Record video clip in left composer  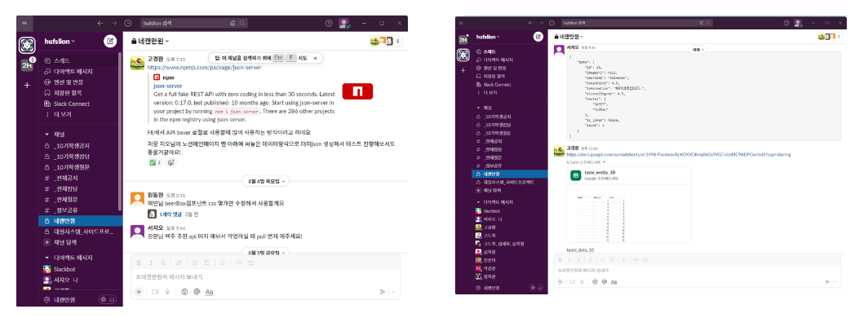tap(154, 291)
